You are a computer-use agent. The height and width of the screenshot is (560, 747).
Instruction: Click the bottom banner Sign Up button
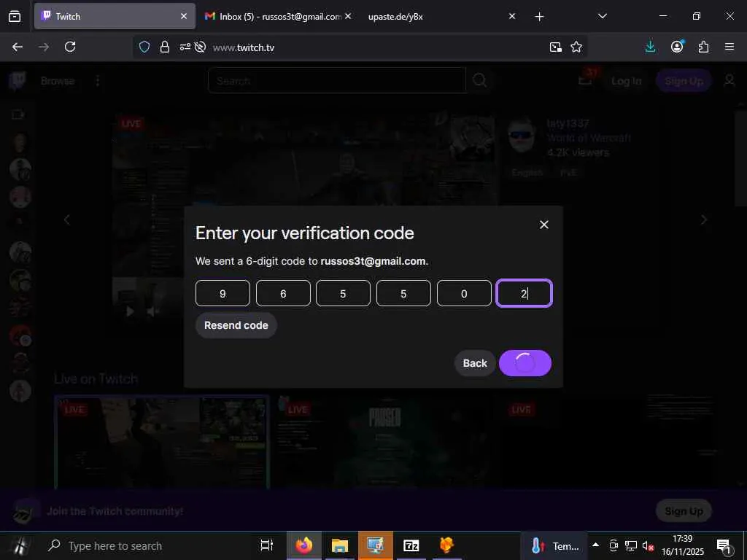point(684,511)
